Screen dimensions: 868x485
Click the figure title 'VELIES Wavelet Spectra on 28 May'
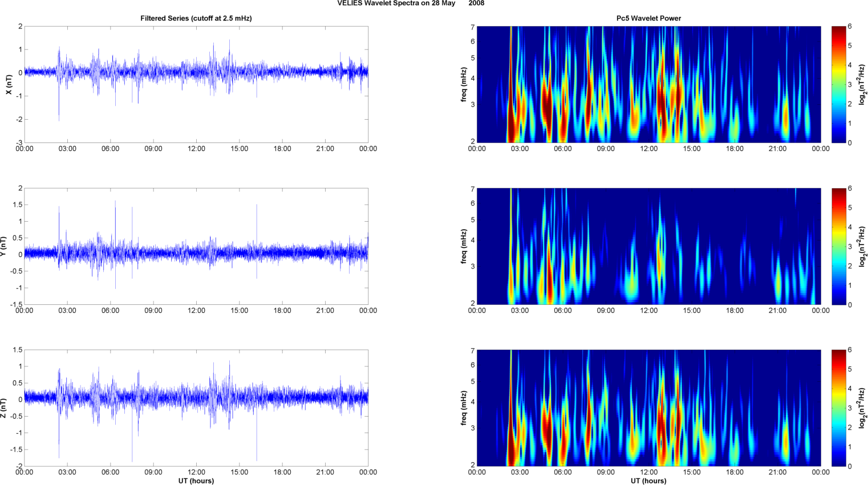click(x=396, y=3)
